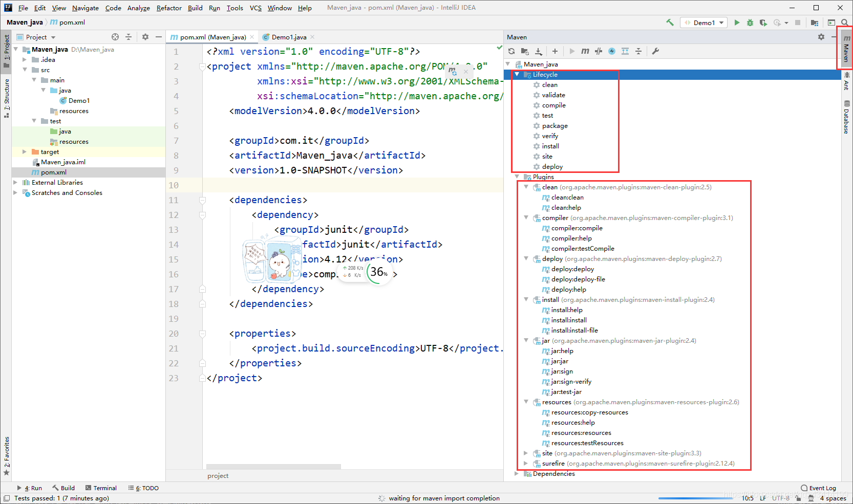Reimport all Maven projects refresh icon
This screenshot has width=853, height=504.
(511, 51)
